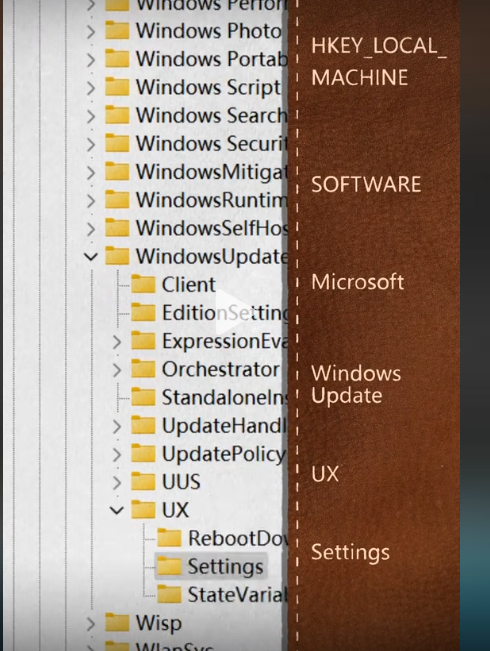Click the UX folder icon
The height and width of the screenshot is (651, 490).
click(143, 510)
